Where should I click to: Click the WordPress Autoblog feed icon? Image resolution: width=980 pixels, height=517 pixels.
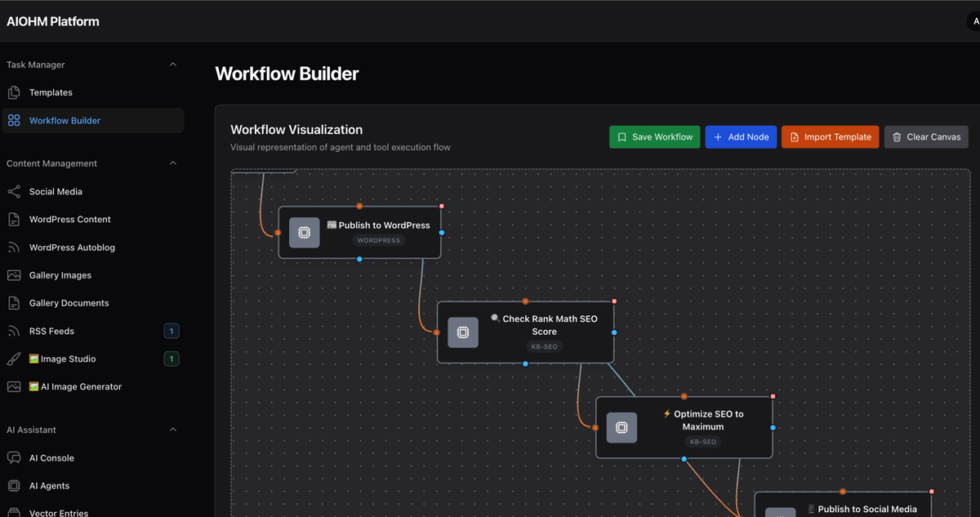[14, 247]
